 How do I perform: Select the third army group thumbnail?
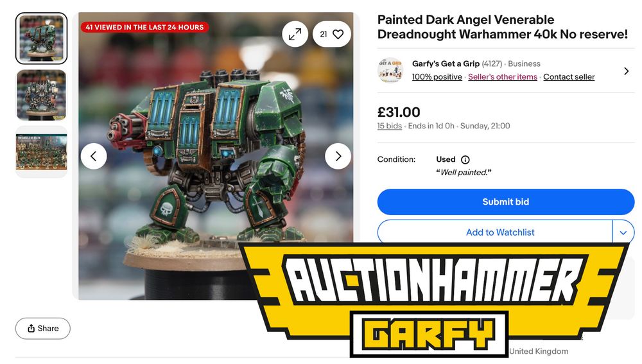(41, 152)
